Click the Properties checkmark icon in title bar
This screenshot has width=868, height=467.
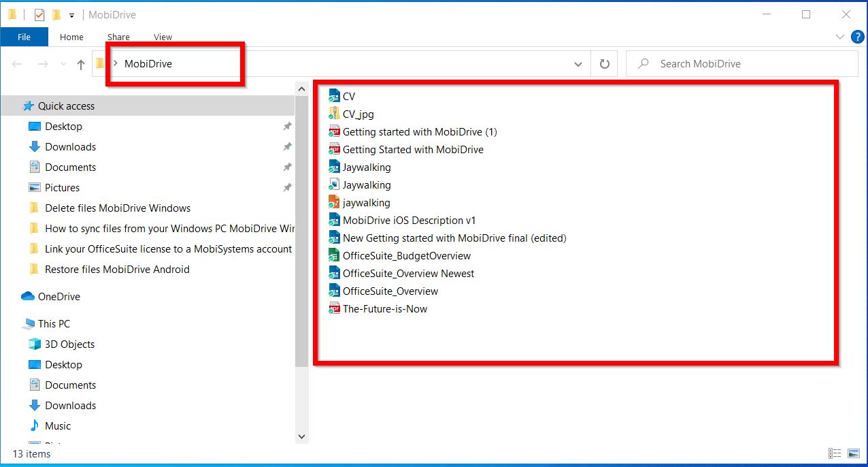[39, 14]
